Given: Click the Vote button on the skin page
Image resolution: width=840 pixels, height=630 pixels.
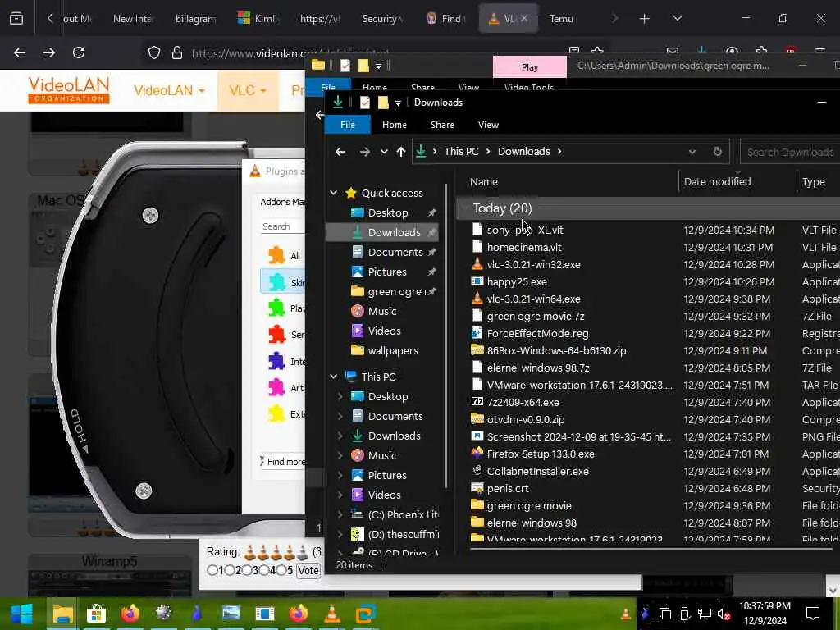Looking at the screenshot, I should [308, 571].
